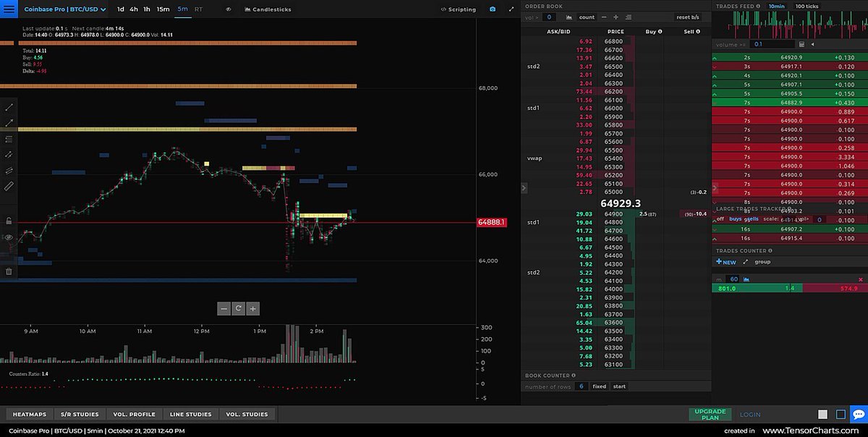The width and height of the screenshot is (868, 437).
Task: Enable buys in large trades tracker
Action: pyautogui.click(x=736, y=218)
